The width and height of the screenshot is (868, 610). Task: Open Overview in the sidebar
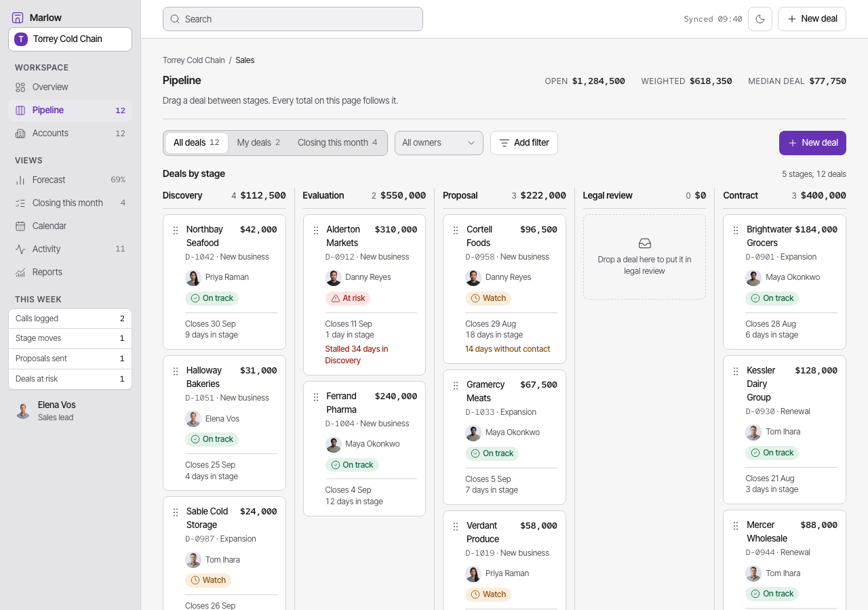pos(70,87)
